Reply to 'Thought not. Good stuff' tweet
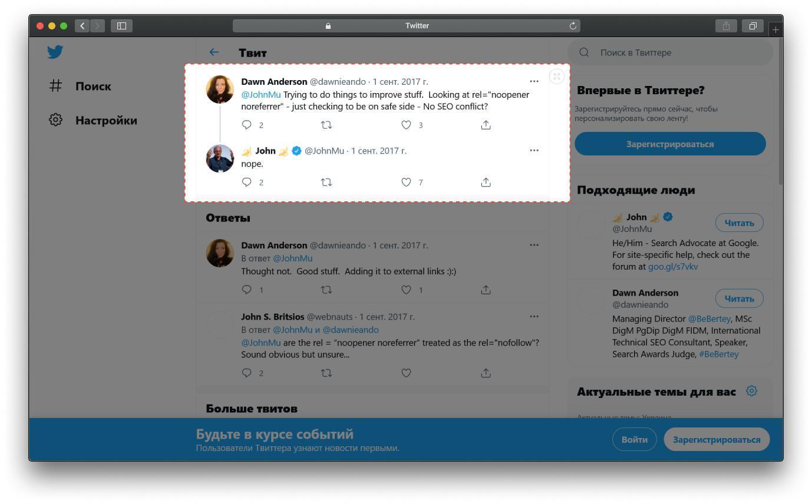Image resolution: width=812 pixels, height=504 pixels. tap(247, 290)
